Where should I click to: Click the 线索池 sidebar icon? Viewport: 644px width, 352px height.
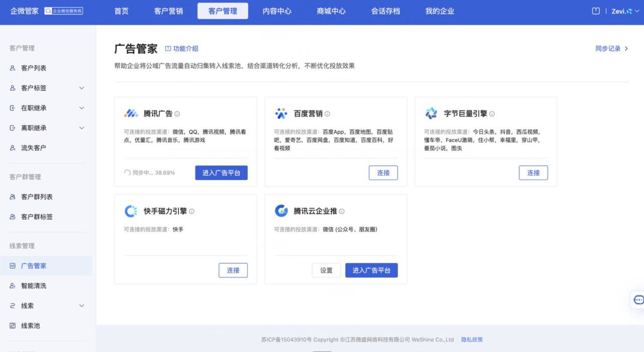coord(12,326)
